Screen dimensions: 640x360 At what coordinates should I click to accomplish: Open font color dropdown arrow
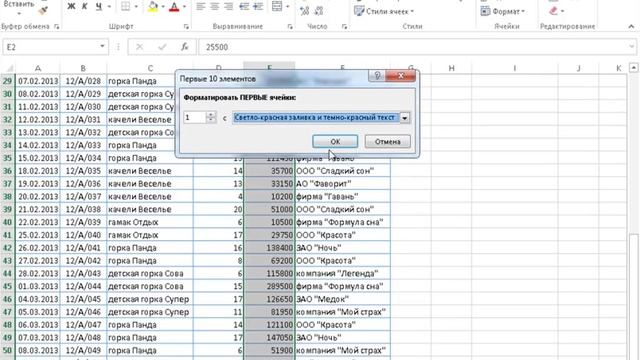pos(184,7)
